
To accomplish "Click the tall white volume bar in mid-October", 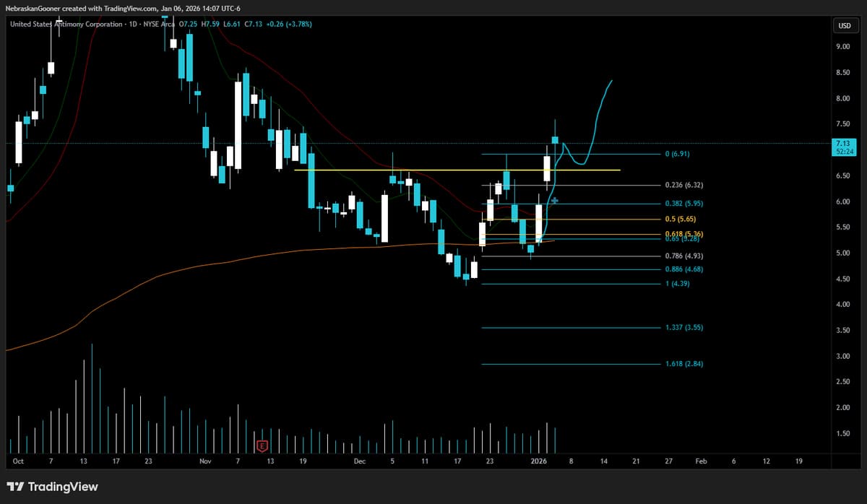I will (92, 401).
